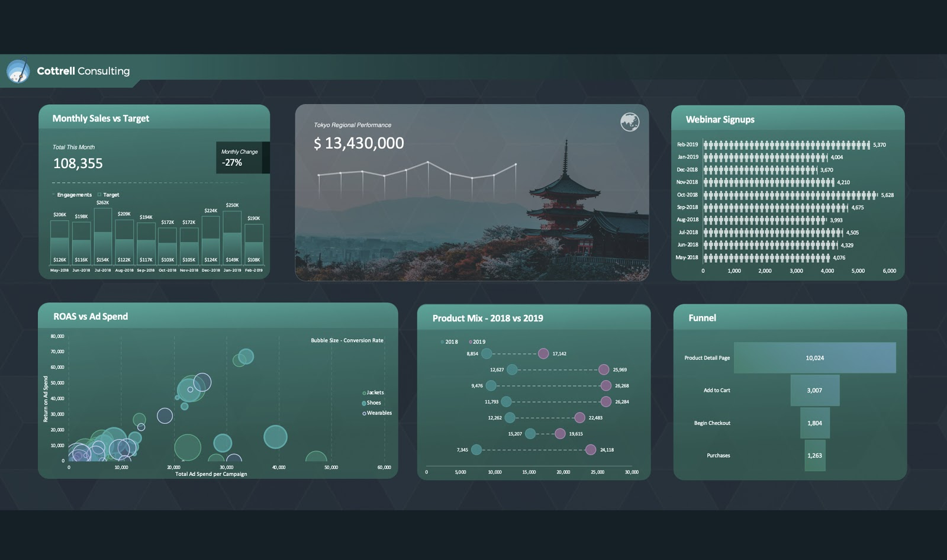
Task: Select the Add to Cart funnel bar
Action: 814,391
